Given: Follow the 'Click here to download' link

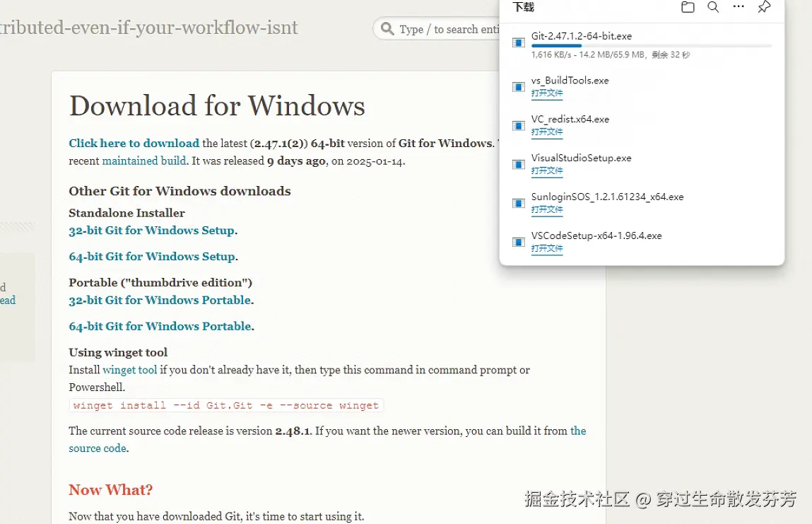Looking at the screenshot, I should [x=134, y=143].
